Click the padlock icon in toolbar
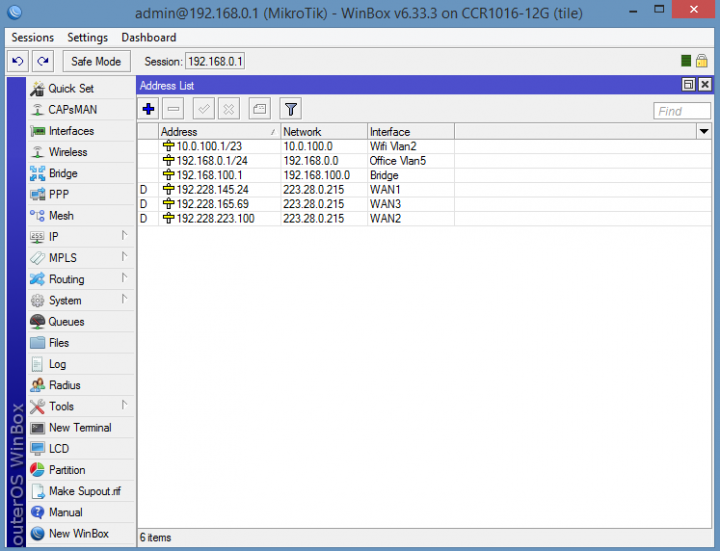The width and height of the screenshot is (720, 551). coord(702,61)
